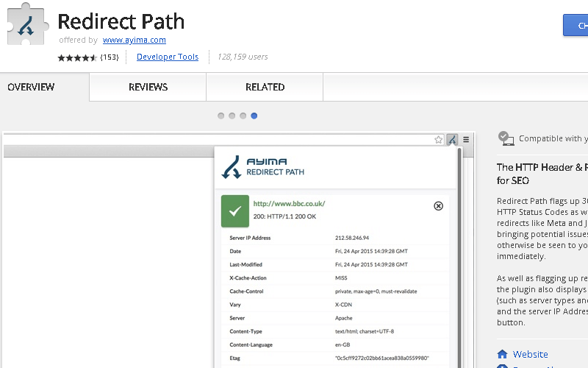The height and width of the screenshot is (368, 588).
Task: Show the first screenshot via carousel dot
Action: click(221, 116)
